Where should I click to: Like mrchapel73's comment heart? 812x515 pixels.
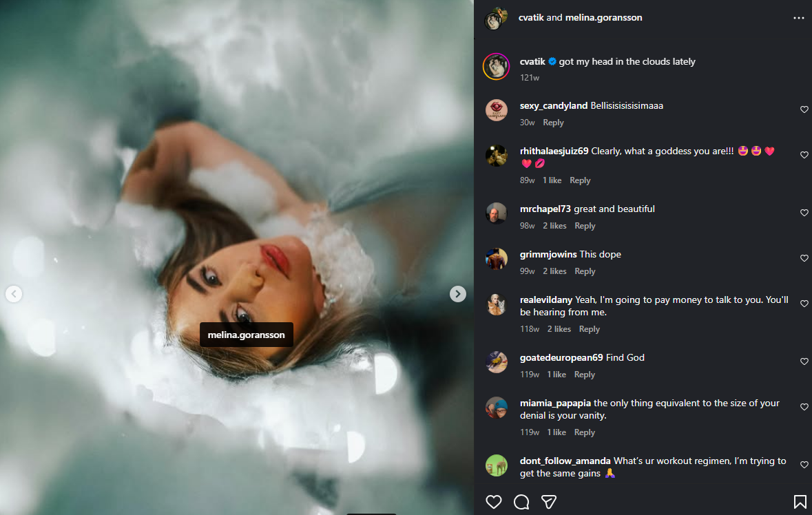804,213
